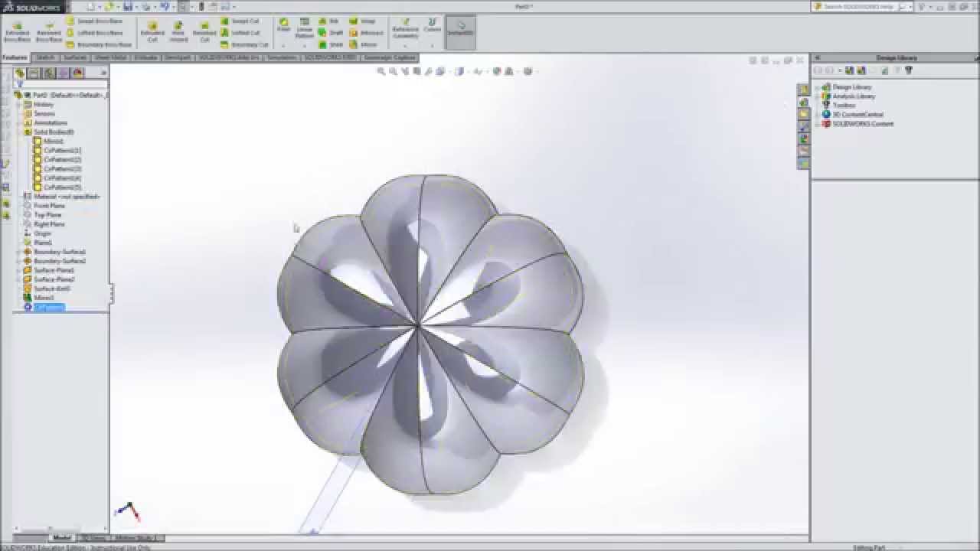Choose Swept Boss/Base in the ribbon

[x=95, y=21]
